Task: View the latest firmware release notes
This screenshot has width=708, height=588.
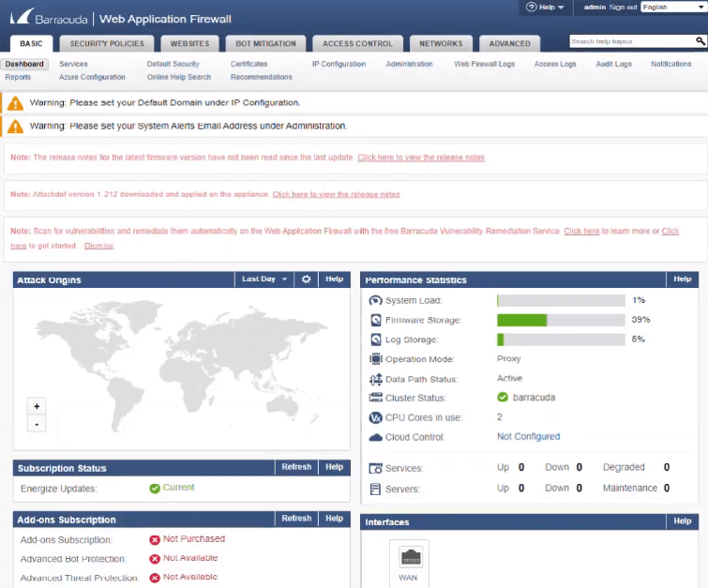Action: point(421,158)
